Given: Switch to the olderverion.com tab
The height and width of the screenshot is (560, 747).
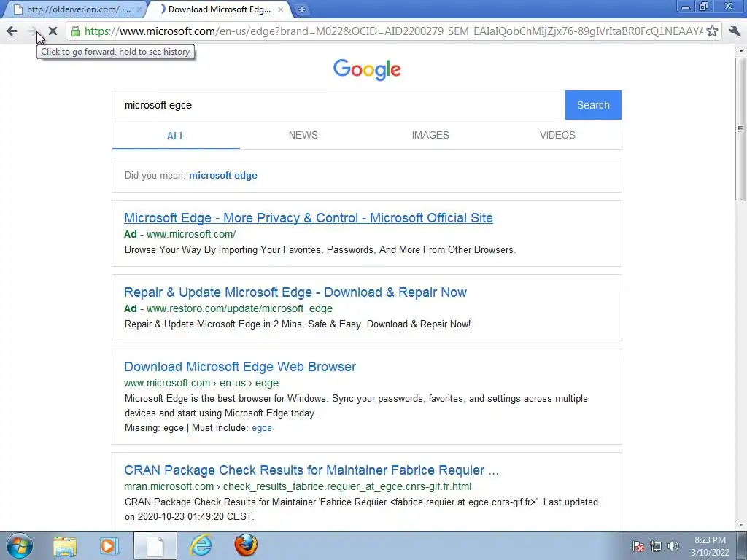Looking at the screenshot, I should 76,9.
